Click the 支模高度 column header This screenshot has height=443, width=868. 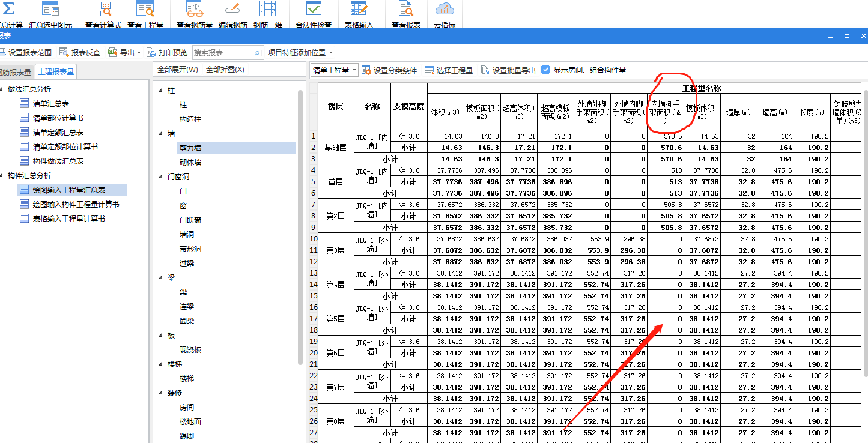tap(409, 107)
